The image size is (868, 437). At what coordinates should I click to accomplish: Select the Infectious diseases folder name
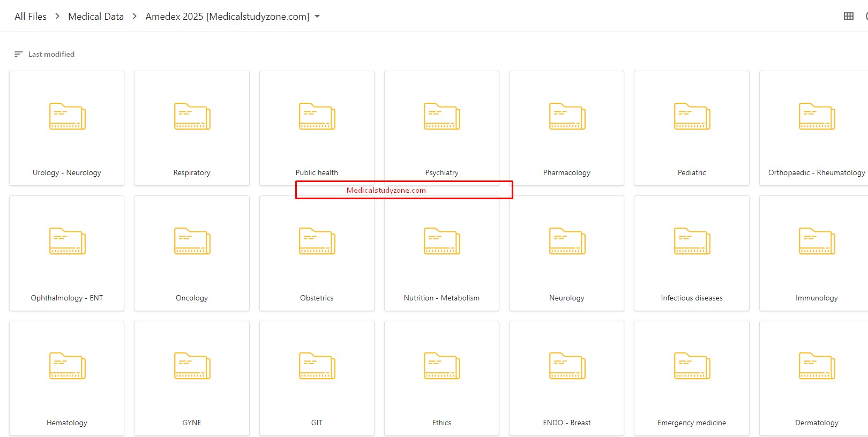point(692,298)
